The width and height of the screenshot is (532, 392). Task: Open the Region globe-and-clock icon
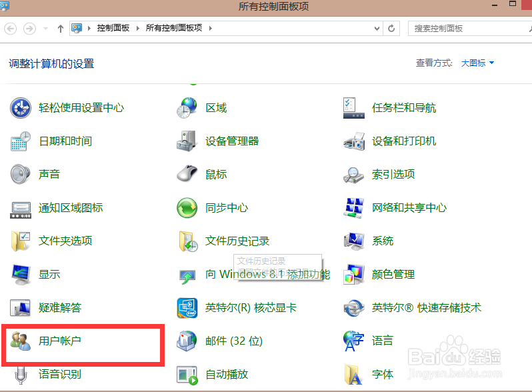tap(187, 108)
